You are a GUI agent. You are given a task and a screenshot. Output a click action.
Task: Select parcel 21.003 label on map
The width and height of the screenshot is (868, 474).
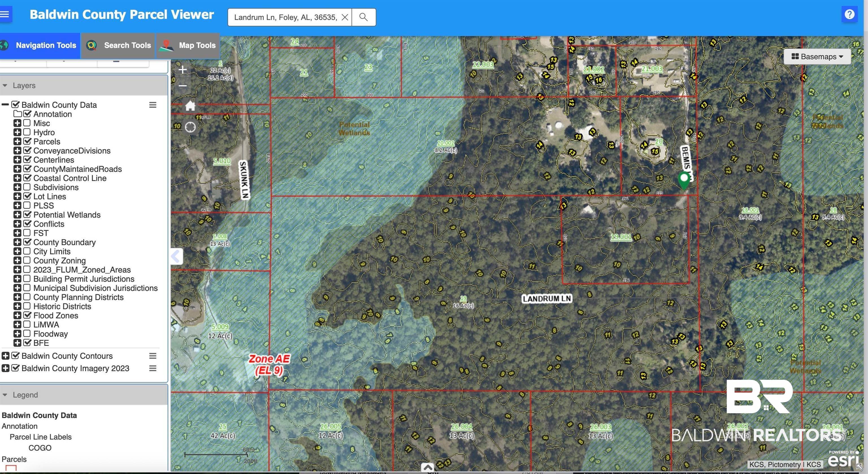pyautogui.click(x=652, y=69)
